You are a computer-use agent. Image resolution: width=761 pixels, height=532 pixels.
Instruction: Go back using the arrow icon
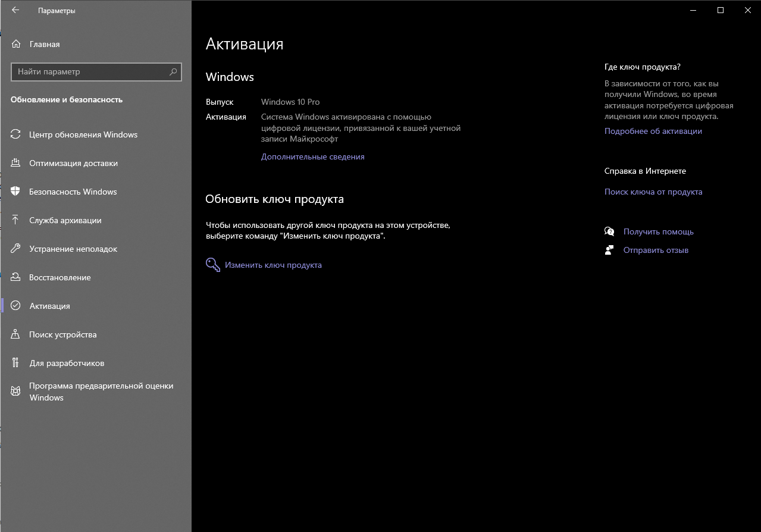pos(15,10)
